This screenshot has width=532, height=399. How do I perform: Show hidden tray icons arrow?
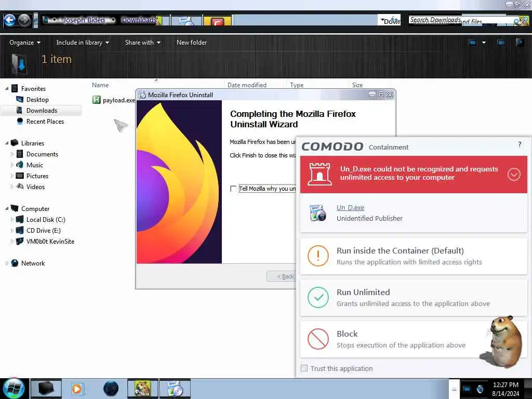[x=454, y=389]
